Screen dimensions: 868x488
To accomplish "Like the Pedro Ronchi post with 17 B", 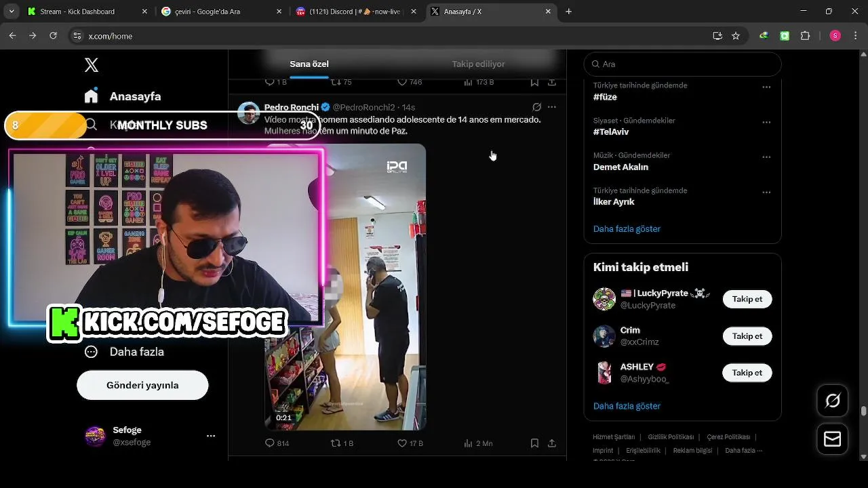I will pyautogui.click(x=410, y=443).
